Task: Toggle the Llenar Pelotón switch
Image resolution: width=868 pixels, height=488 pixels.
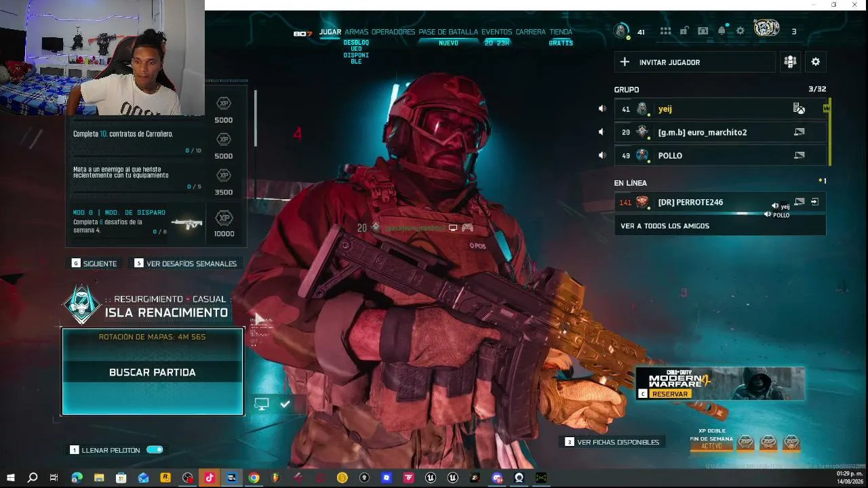Action: [155, 449]
